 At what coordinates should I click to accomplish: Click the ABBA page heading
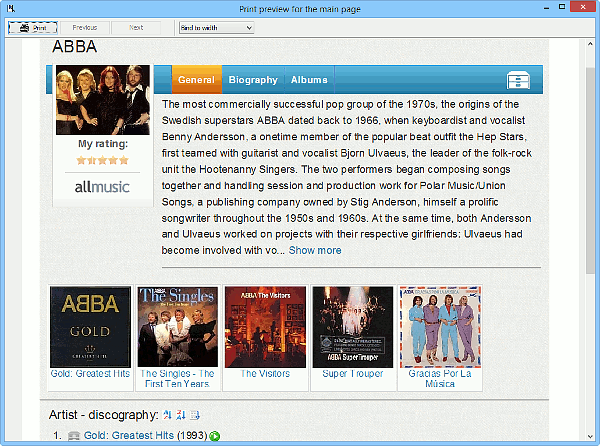coord(75,47)
